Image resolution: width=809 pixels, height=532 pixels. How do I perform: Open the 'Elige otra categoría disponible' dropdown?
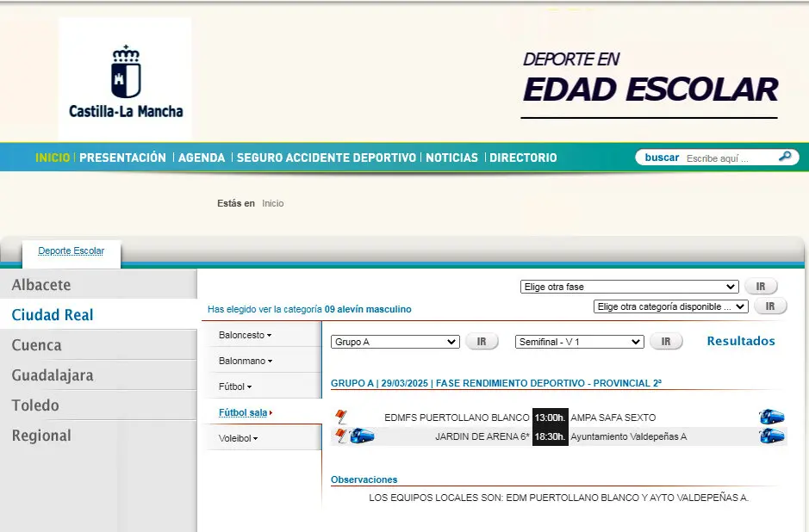pos(670,306)
